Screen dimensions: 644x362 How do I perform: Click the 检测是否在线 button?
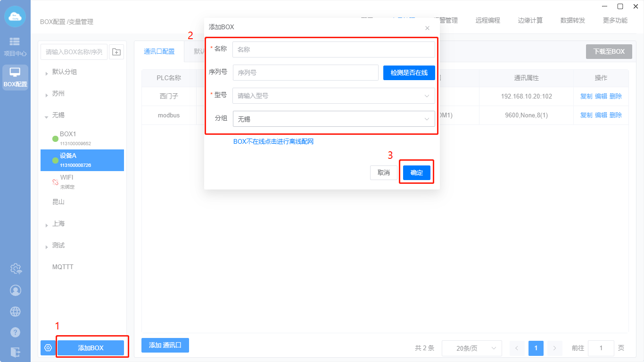409,73
